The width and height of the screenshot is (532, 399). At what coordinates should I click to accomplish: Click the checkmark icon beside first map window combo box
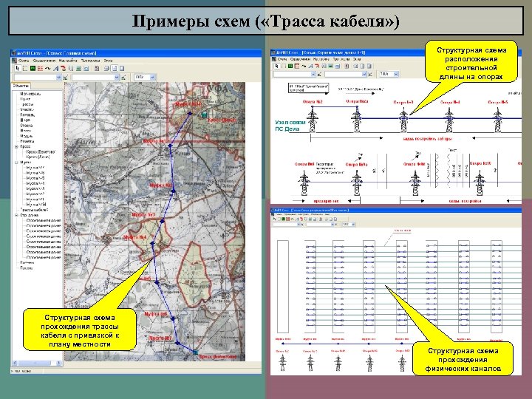(66, 78)
